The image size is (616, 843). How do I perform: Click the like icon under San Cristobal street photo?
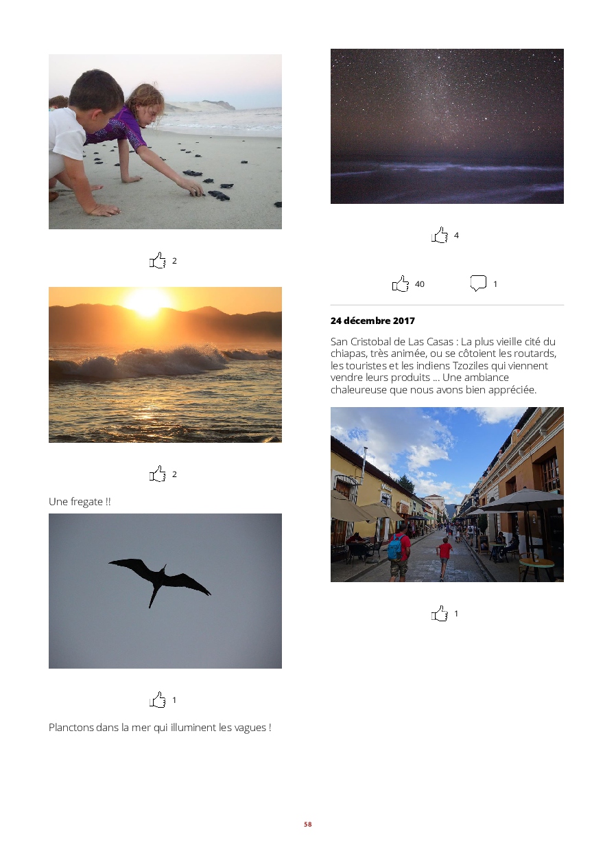440,613
